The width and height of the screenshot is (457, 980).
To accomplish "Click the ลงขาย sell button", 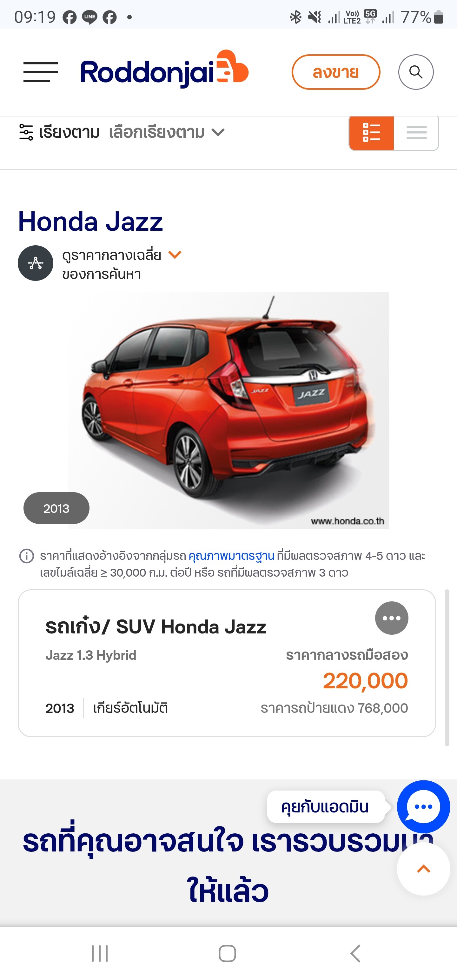I will (x=336, y=72).
